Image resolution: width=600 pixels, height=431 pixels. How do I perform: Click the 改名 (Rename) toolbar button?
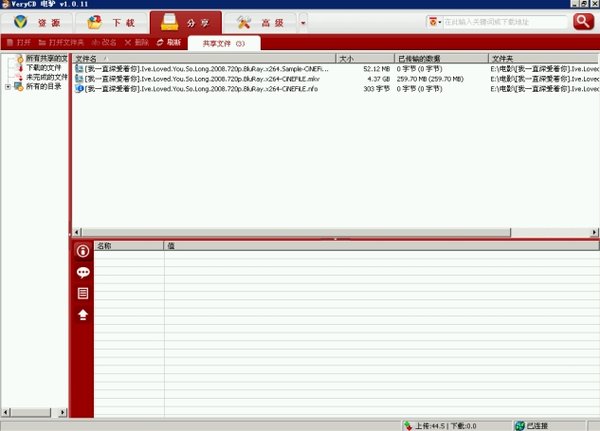click(104, 42)
